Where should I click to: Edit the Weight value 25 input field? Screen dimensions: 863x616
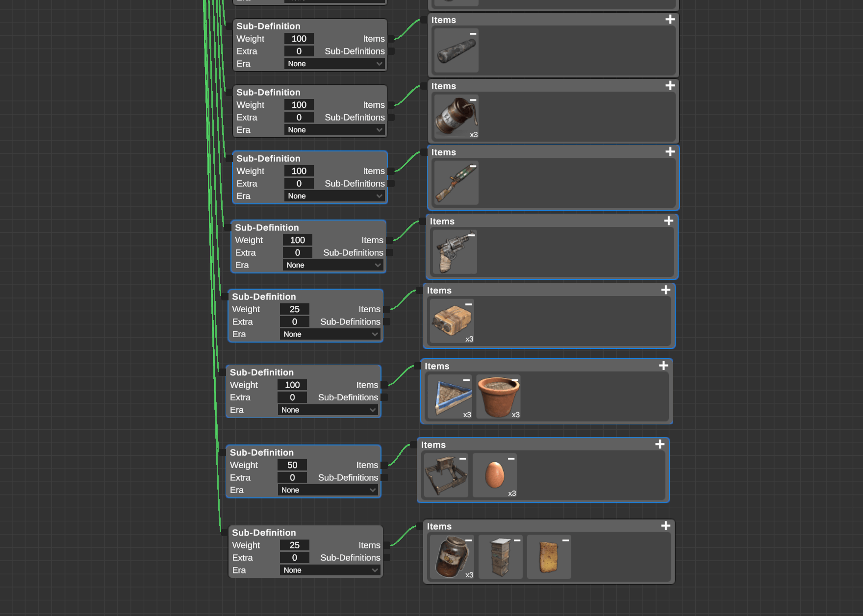coord(294,309)
